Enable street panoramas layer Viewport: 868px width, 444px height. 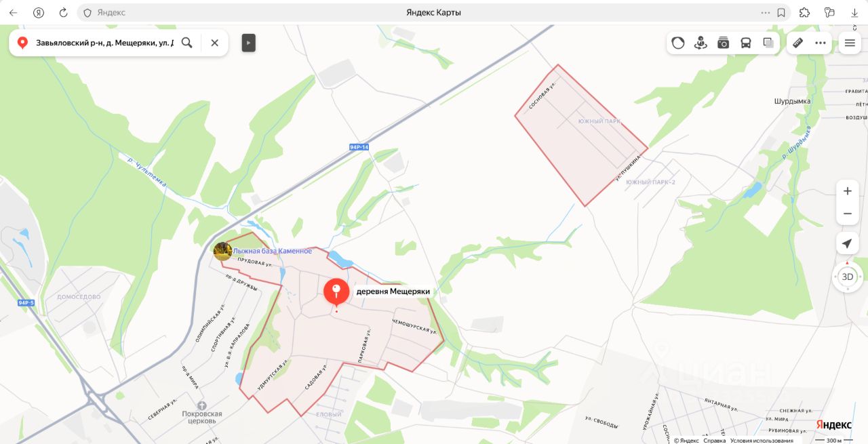[701, 43]
